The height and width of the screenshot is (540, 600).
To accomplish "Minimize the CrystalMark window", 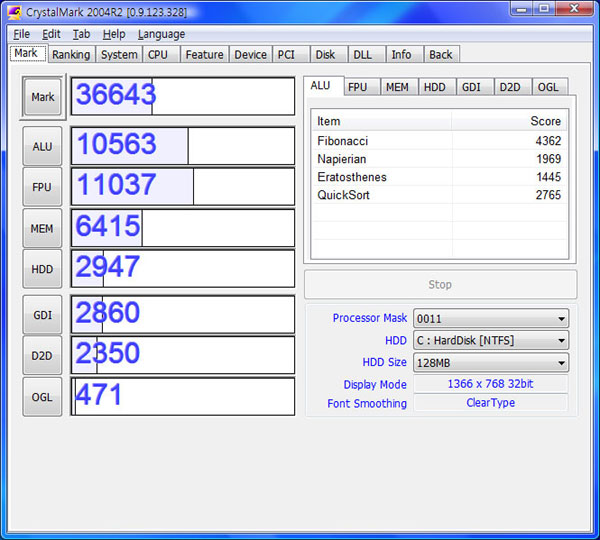I will (x=522, y=8).
